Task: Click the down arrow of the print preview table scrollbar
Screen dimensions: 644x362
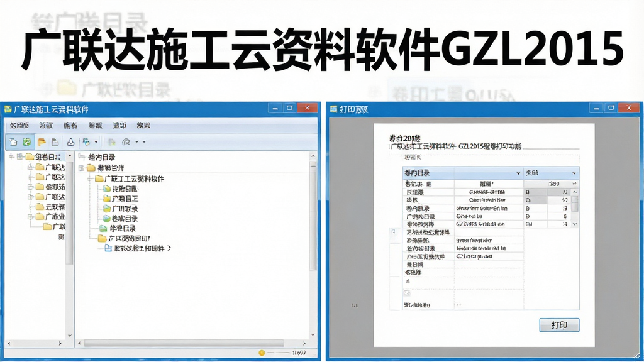Action: point(575,224)
